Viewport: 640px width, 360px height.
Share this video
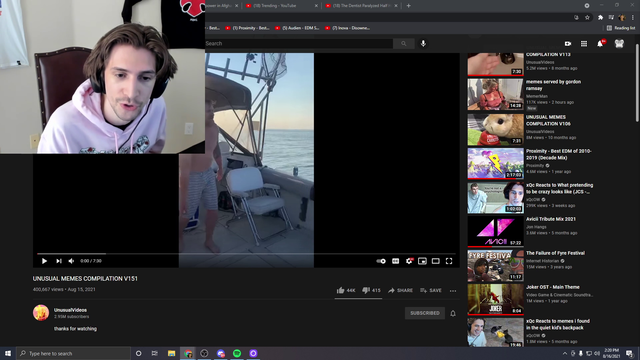[400, 290]
